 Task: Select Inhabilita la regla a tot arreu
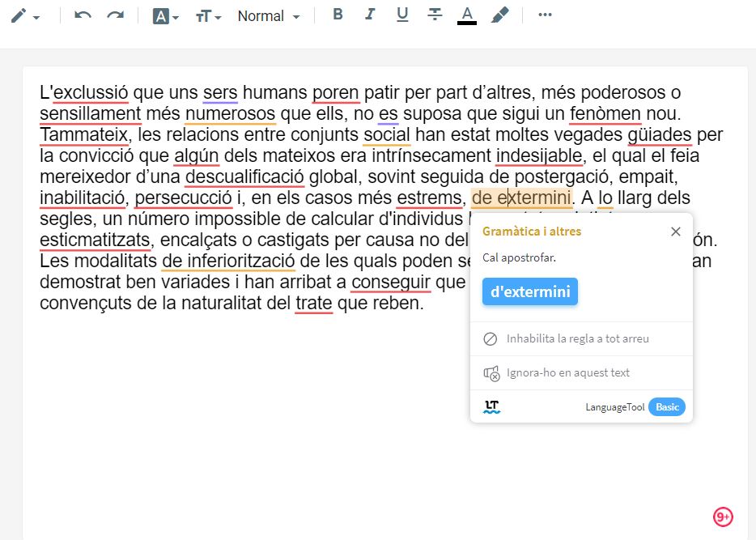(x=577, y=339)
